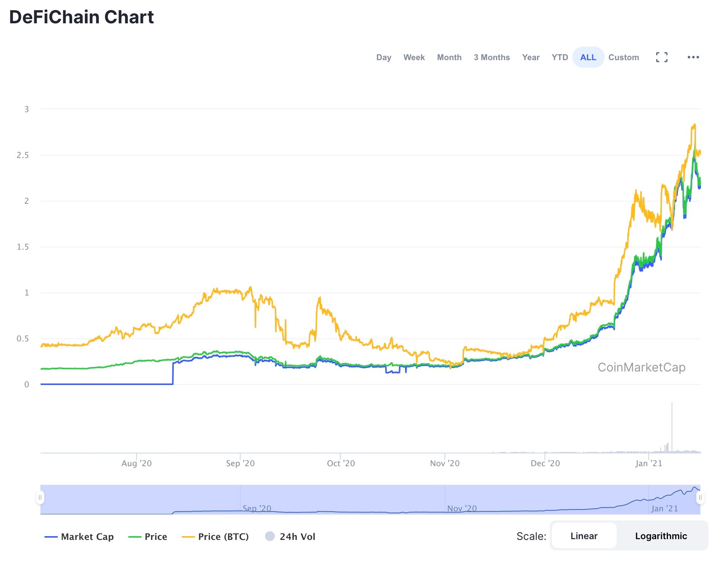Viewport: 728px width, 579px height.
Task: Open the Custom date range option
Action: [x=623, y=57]
